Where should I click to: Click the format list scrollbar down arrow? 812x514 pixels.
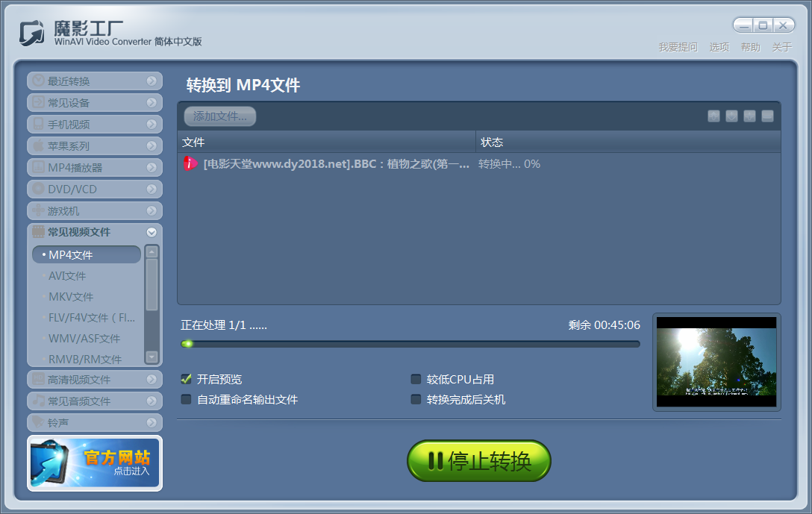click(152, 357)
